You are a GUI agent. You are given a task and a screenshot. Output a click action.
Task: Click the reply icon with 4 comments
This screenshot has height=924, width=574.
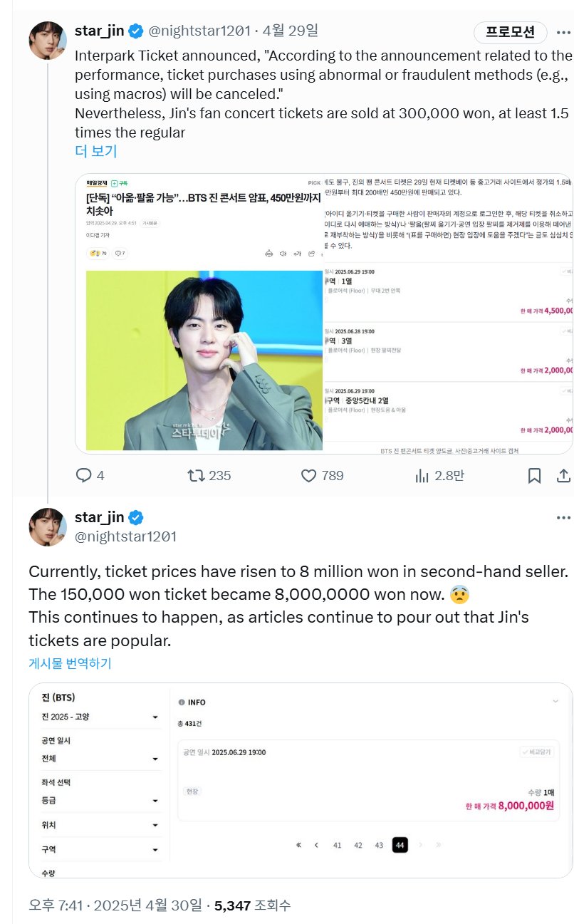click(84, 475)
